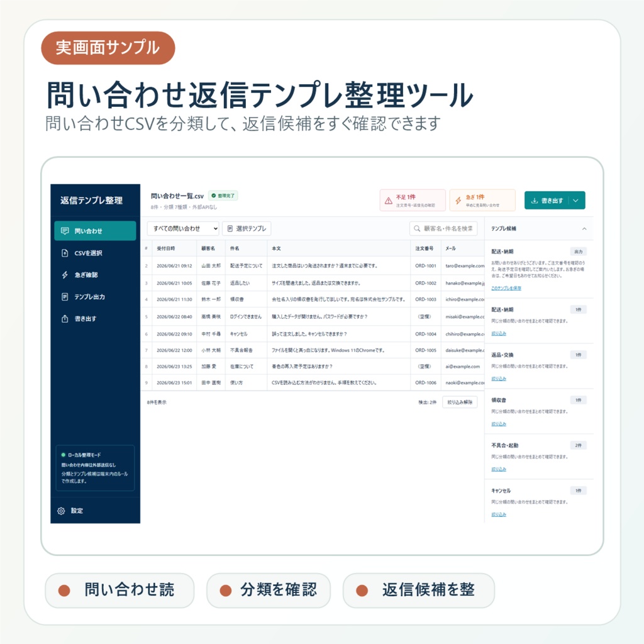Open the 問い合わせ sidebar section
Viewport: 644px width, 644px height.
(95, 231)
